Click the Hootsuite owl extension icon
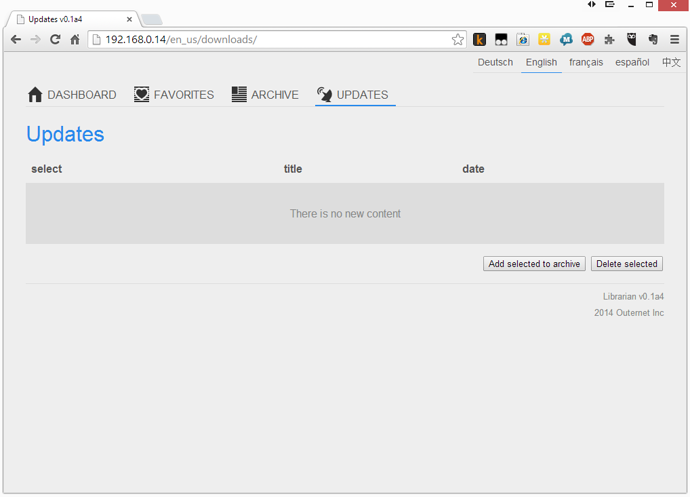Image resolution: width=690 pixels, height=497 pixels. [632, 40]
